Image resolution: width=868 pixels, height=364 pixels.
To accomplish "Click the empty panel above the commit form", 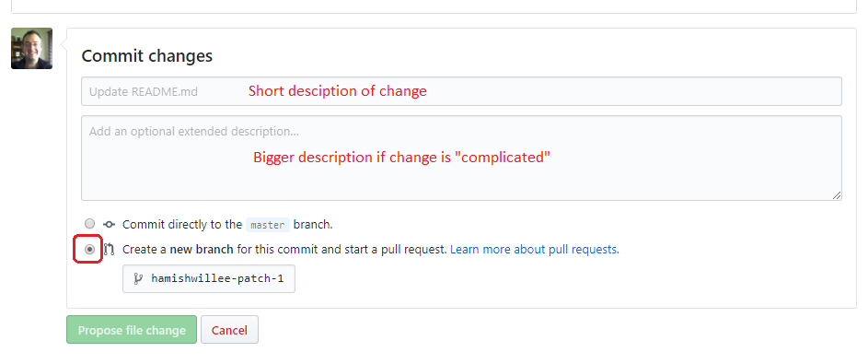I will tap(434, 6).
